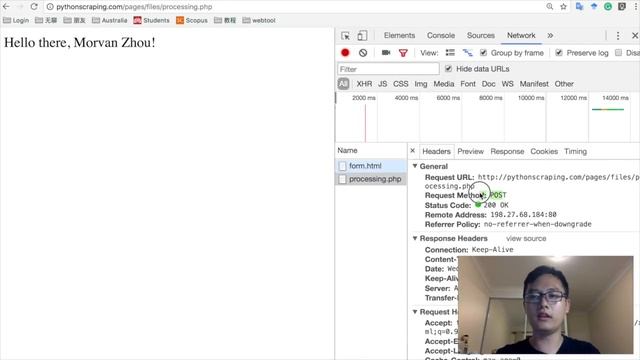Stop recording network log (red dot)
640x360 pixels.
pyautogui.click(x=345, y=53)
